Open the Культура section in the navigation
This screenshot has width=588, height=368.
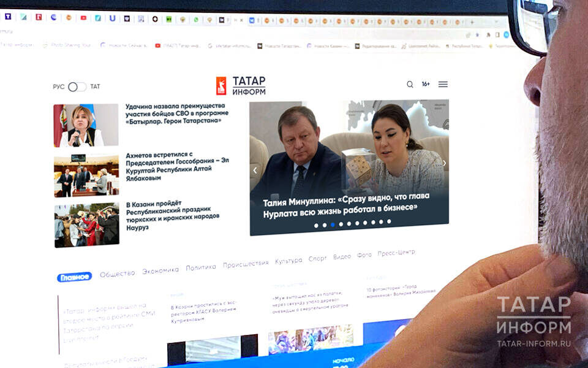coord(287,260)
